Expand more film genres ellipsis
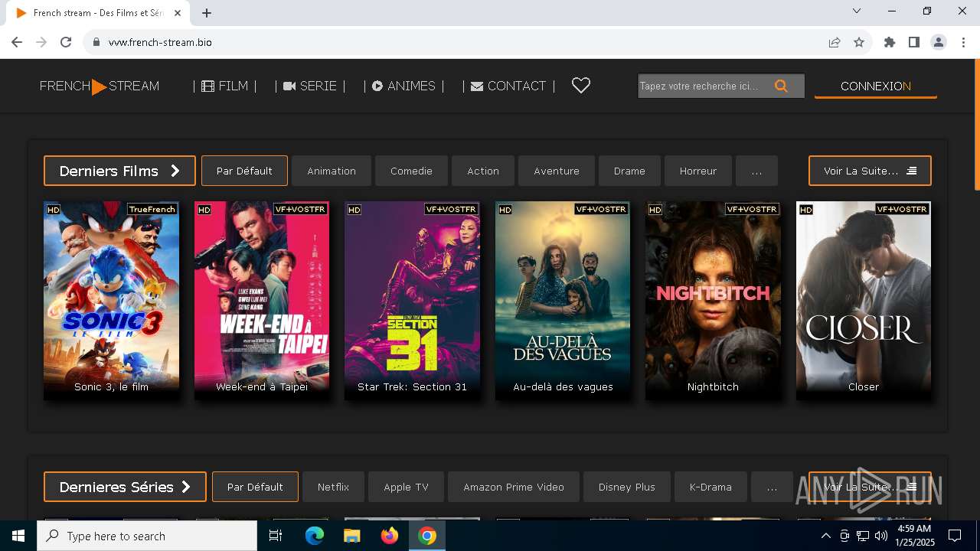Viewport: 980px width, 551px height. (756, 171)
